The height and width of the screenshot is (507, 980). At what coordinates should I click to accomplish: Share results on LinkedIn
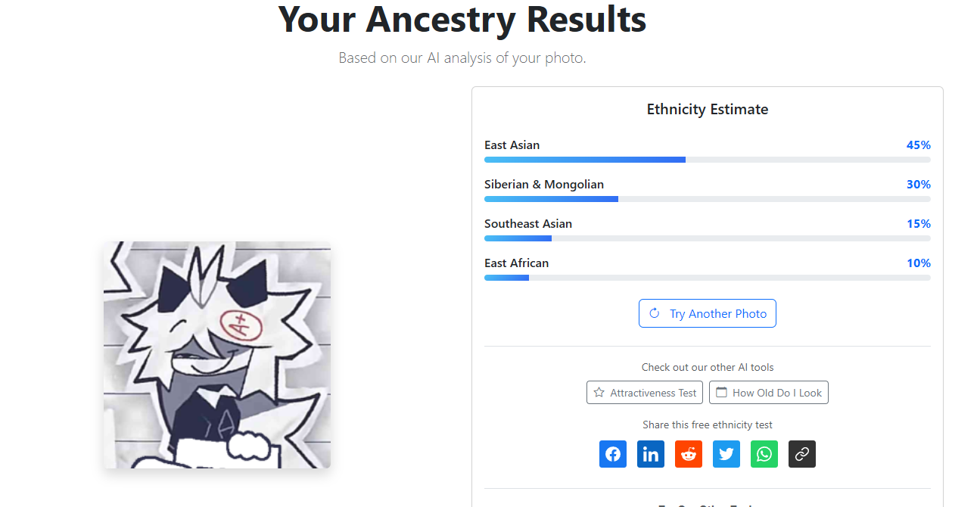coord(651,454)
